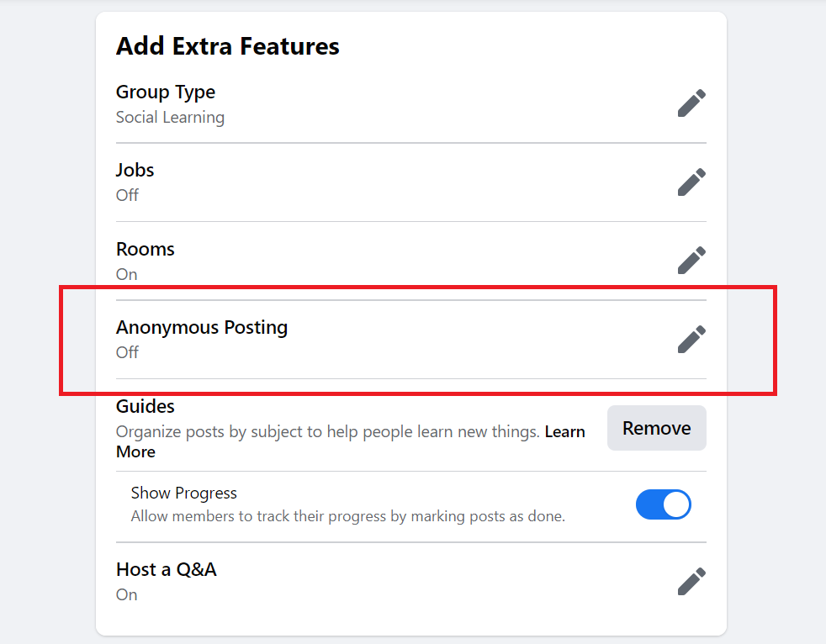Select the Host a Q&A label
826x644 pixels.
[x=167, y=569]
